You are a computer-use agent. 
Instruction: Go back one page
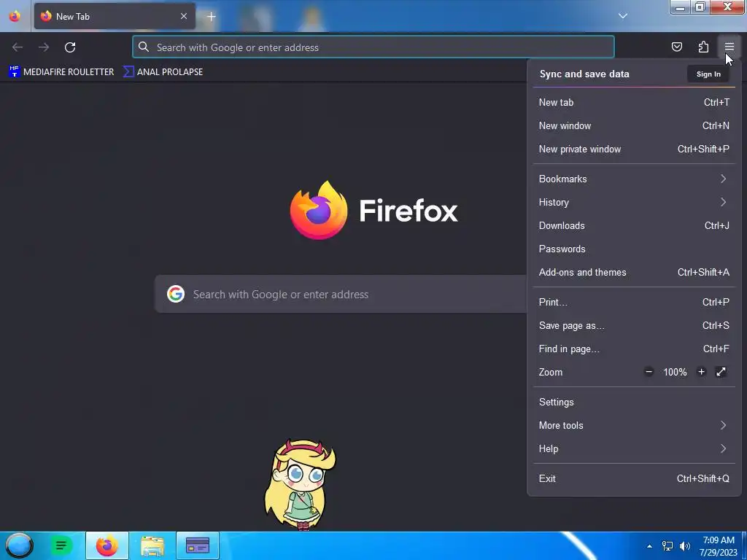tap(18, 47)
